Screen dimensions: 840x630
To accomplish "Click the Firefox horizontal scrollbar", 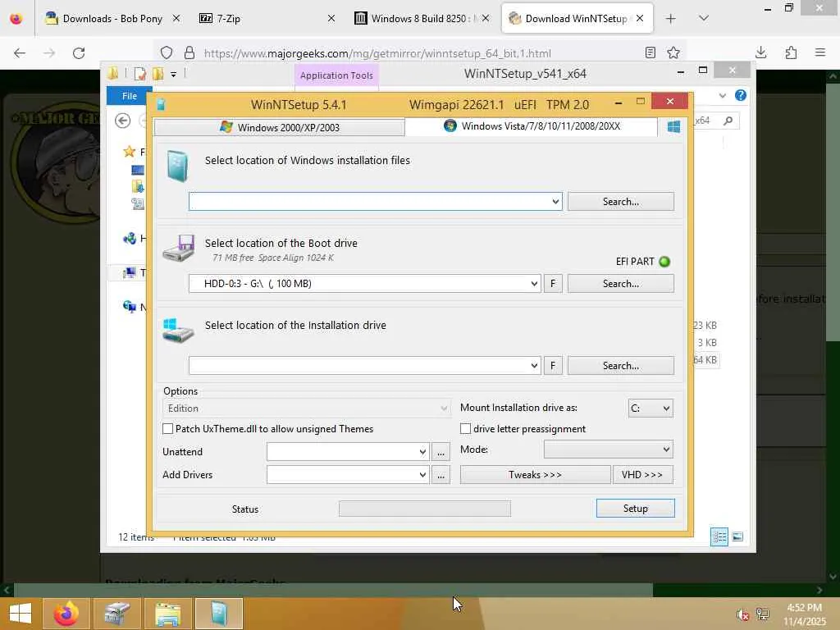I will coord(333,590).
